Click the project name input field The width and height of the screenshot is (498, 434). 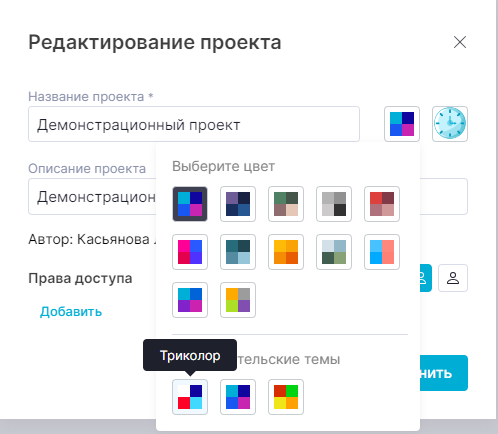pos(194,124)
